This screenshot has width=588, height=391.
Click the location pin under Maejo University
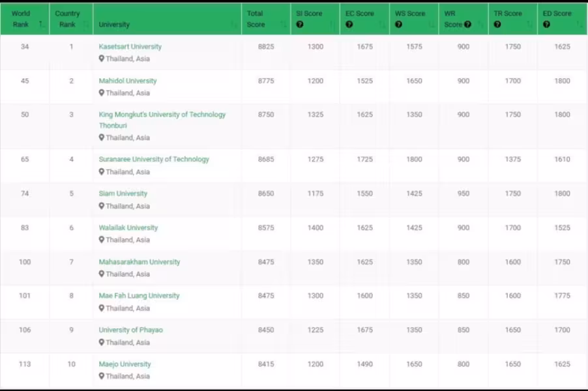pos(101,376)
